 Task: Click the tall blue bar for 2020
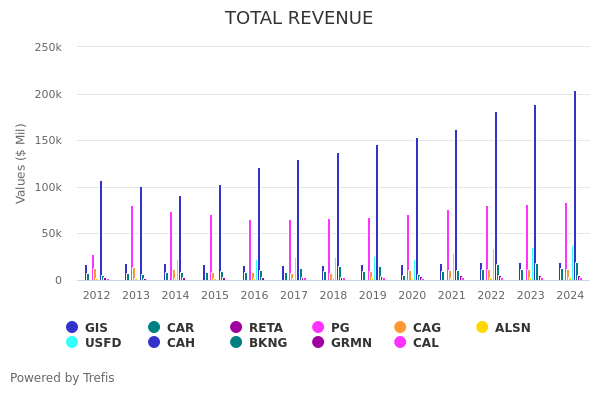click(x=417, y=209)
